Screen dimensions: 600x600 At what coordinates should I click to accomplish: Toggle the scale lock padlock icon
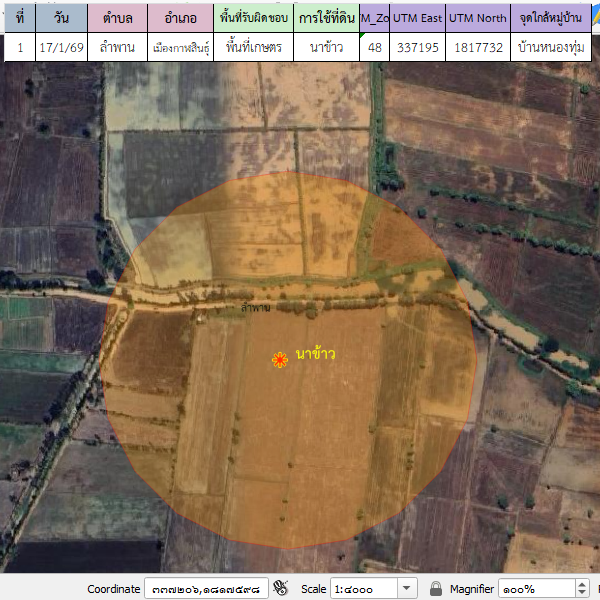436,588
